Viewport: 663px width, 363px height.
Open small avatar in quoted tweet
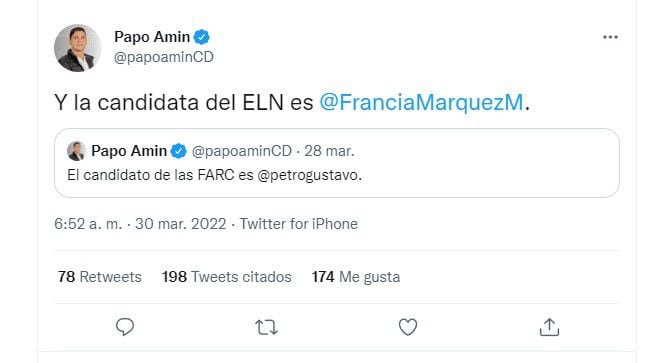click(77, 151)
